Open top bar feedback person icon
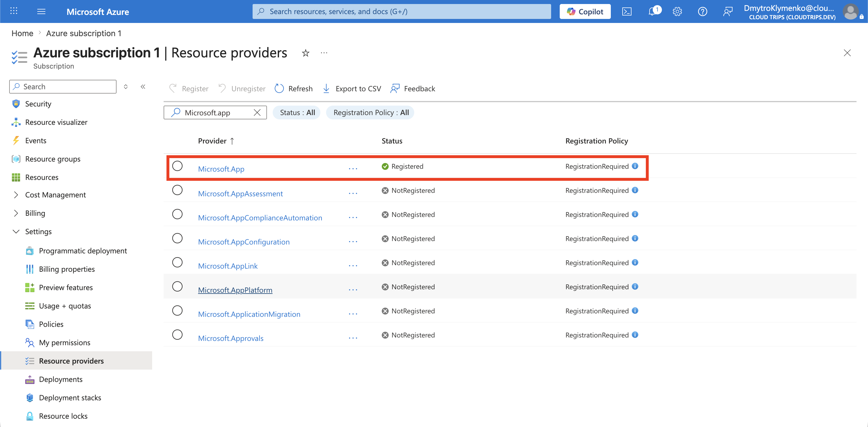This screenshot has height=427, width=868. (x=728, y=11)
